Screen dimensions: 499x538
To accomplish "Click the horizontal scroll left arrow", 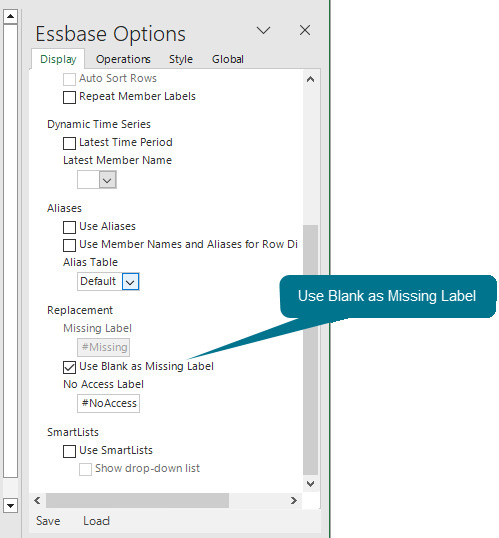I will pyautogui.click(x=37, y=500).
